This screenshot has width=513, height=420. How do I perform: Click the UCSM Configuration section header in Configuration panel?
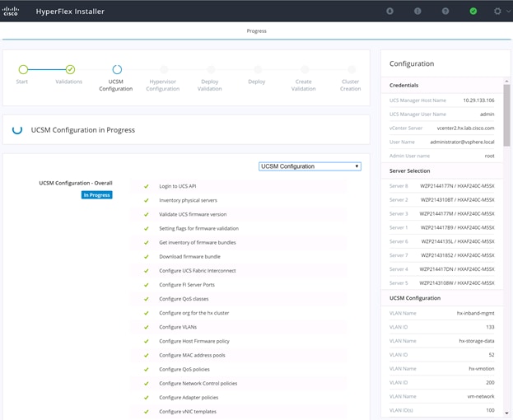pyautogui.click(x=415, y=298)
